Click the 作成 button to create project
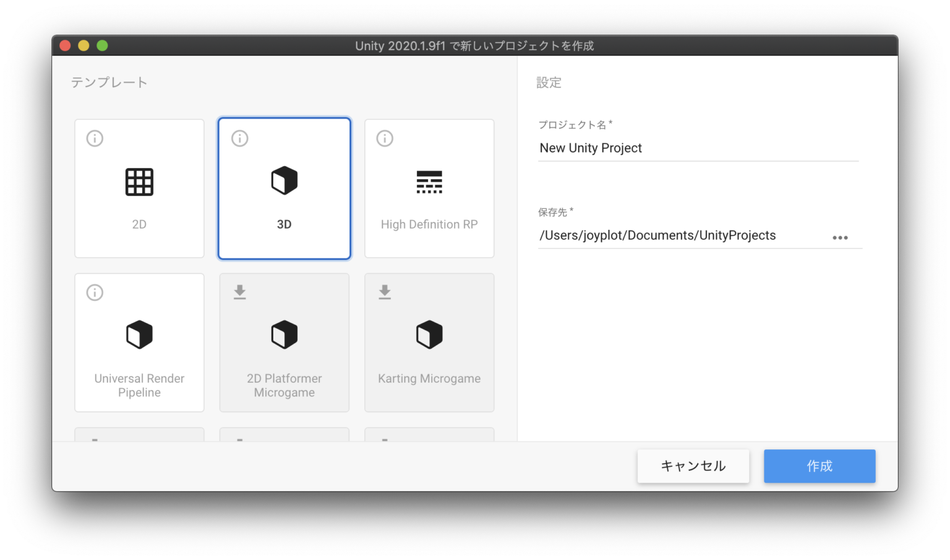Viewport: 950px width, 560px height. coord(819,466)
